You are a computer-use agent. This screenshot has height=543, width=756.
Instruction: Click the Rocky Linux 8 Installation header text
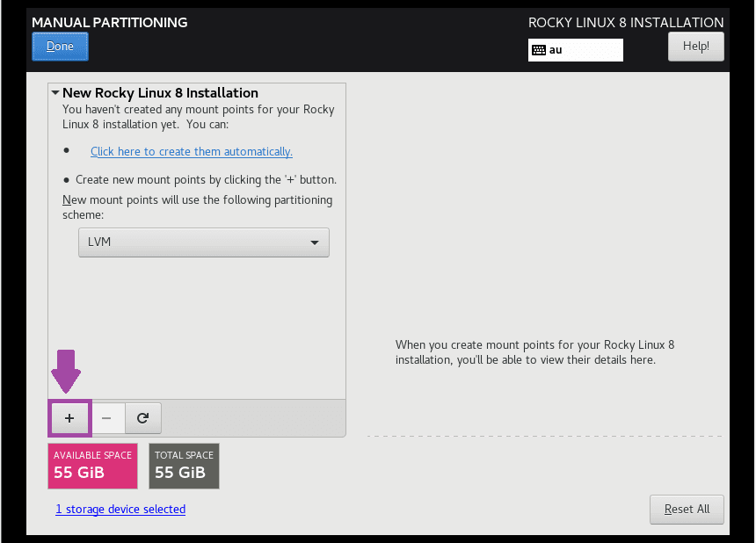click(626, 23)
